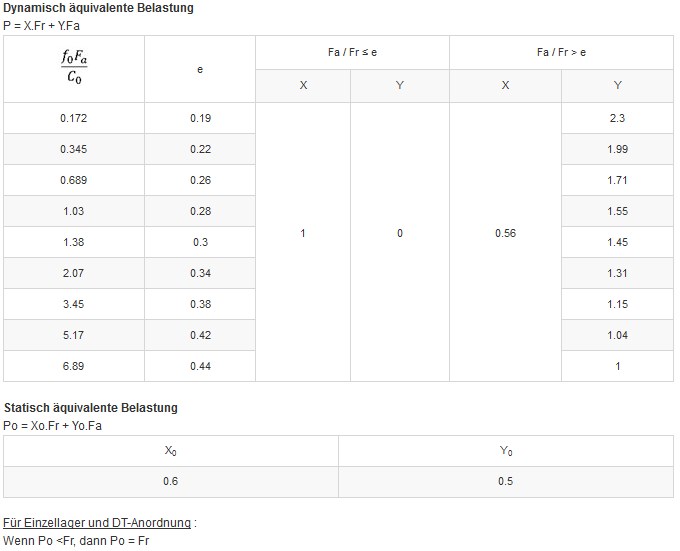This screenshot has width=680, height=551.
Task: Click the X value 0.56 cell
Action: coord(505,233)
